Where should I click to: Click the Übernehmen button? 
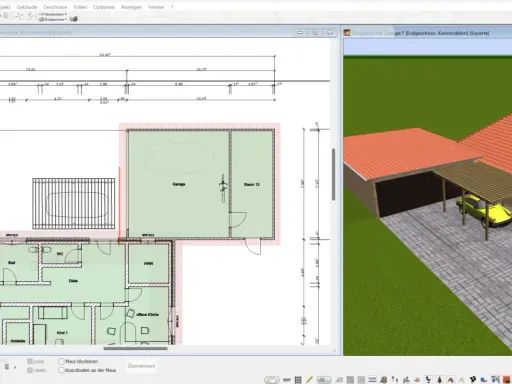coord(141,366)
